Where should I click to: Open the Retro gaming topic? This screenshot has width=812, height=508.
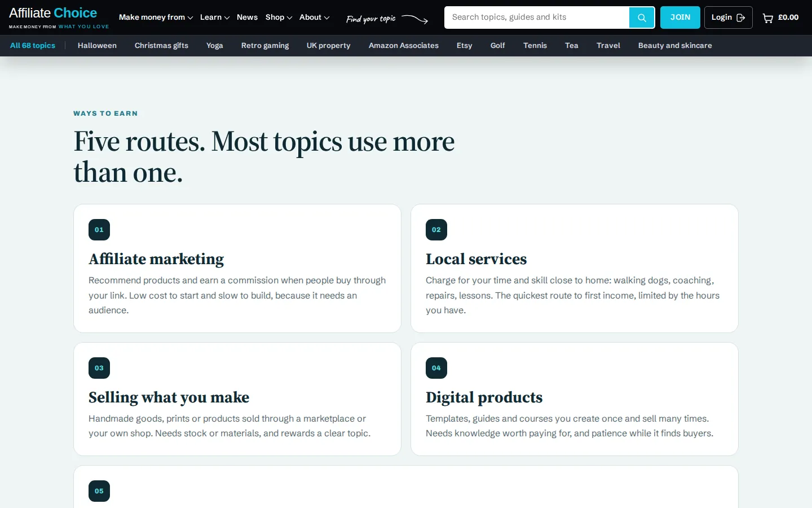pyautogui.click(x=265, y=46)
